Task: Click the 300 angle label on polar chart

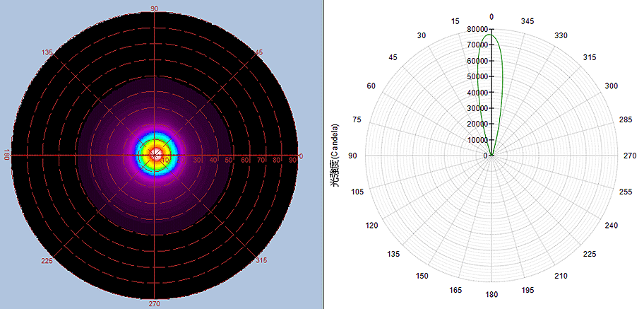Action: click(612, 86)
